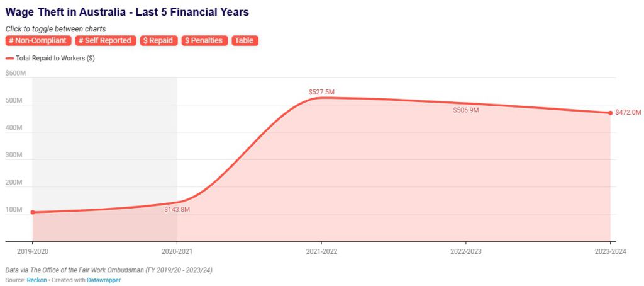Click the $527.5M peak value label

321,92
